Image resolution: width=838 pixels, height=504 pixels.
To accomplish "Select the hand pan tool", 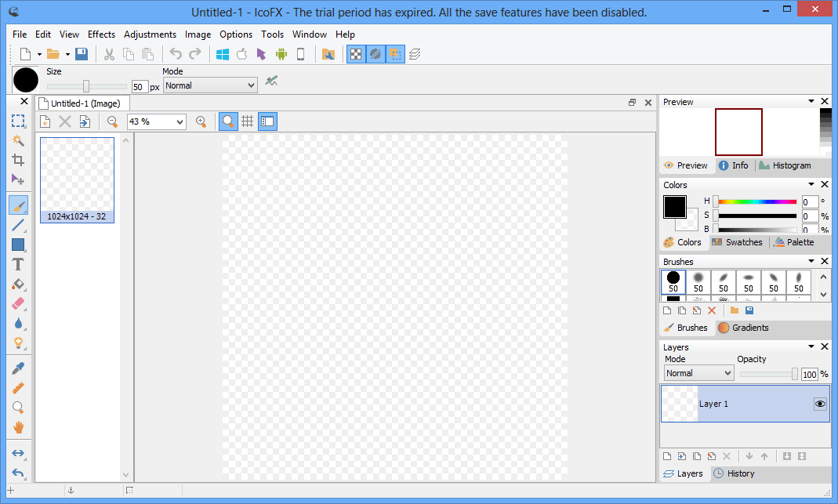I will tap(18, 427).
